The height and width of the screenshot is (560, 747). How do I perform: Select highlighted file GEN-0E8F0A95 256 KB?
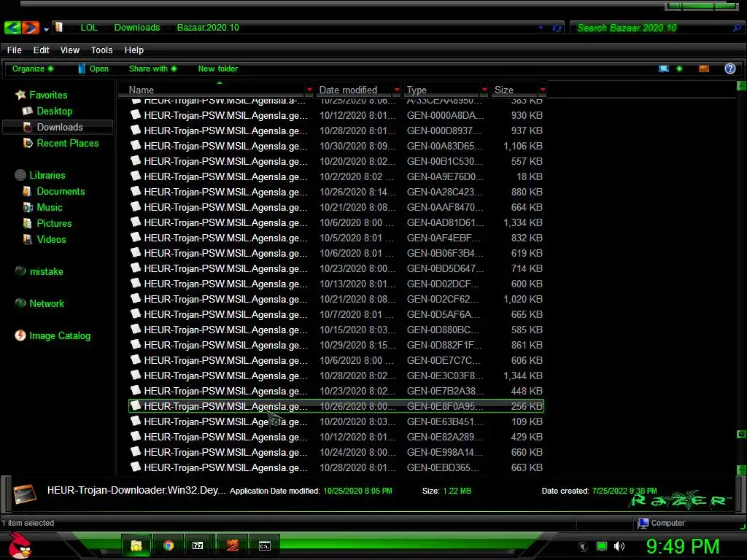336,406
